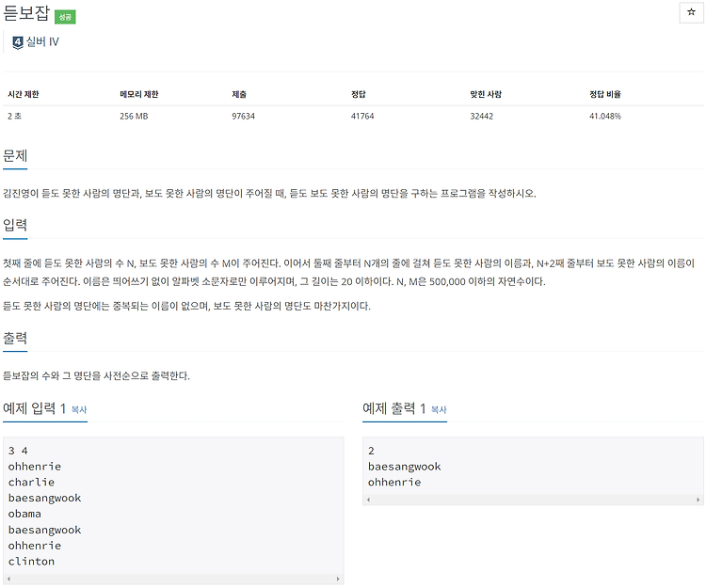Click the star favorite button
Screen dimensions: 706x588
(691, 12)
